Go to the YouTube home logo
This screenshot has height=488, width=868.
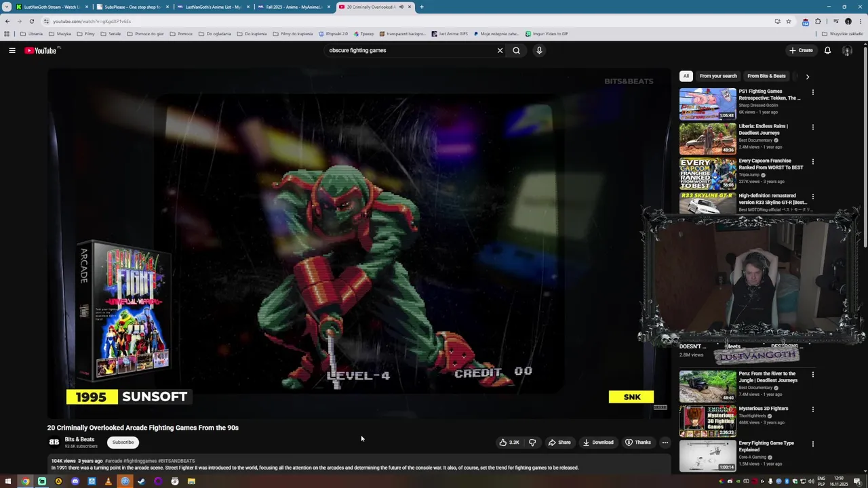tap(42, 50)
